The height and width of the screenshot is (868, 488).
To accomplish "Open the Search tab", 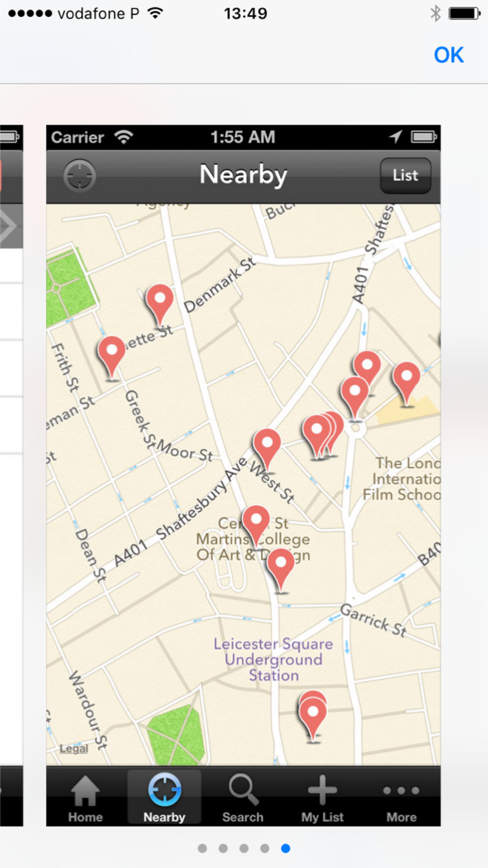I will (243, 799).
